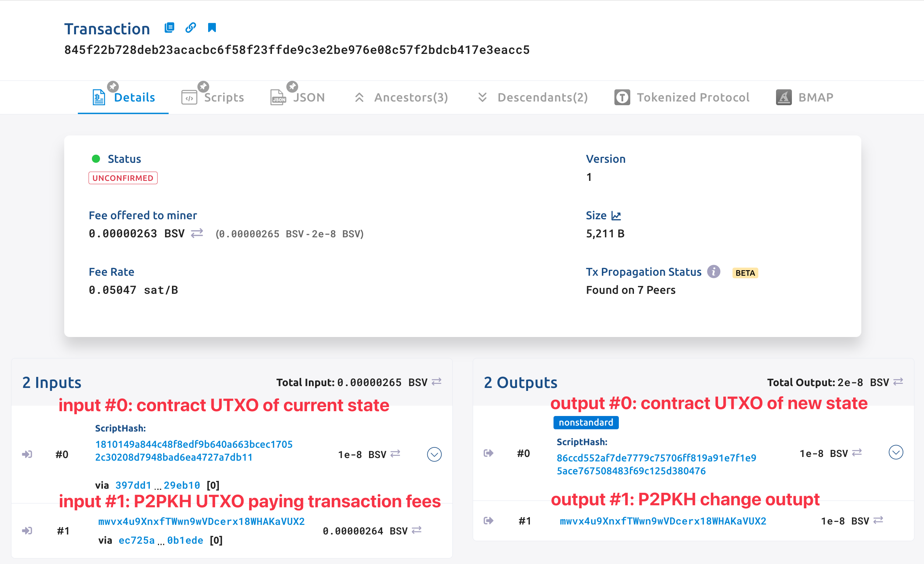
Task: Click the BETA badge label
Action: [745, 273]
